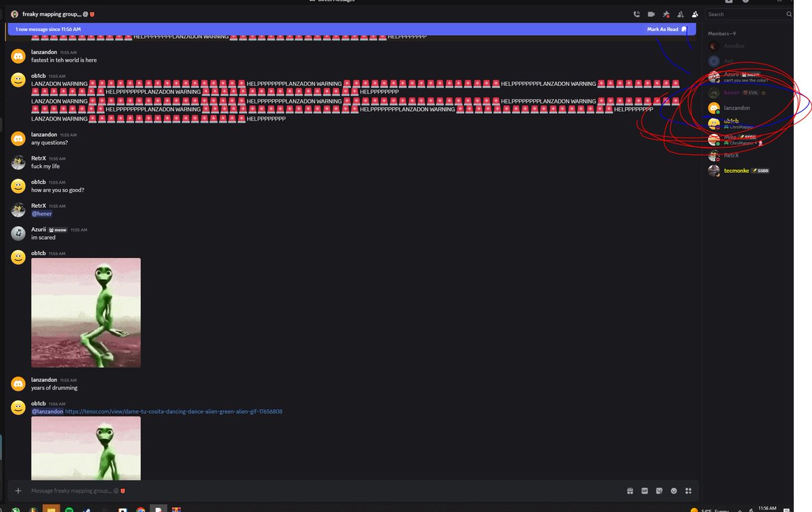Click Members—9 header
Screen dimensions: 812x512
tap(721, 33)
